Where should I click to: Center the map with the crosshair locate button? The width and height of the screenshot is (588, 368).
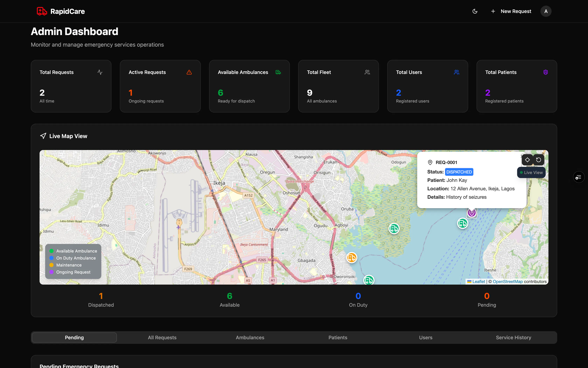click(x=527, y=160)
